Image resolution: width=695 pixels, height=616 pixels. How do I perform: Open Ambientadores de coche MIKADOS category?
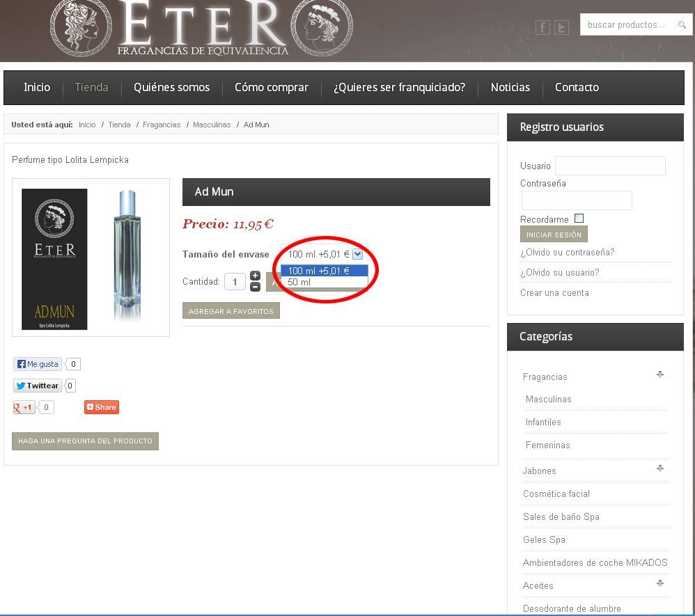[x=595, y=563]
